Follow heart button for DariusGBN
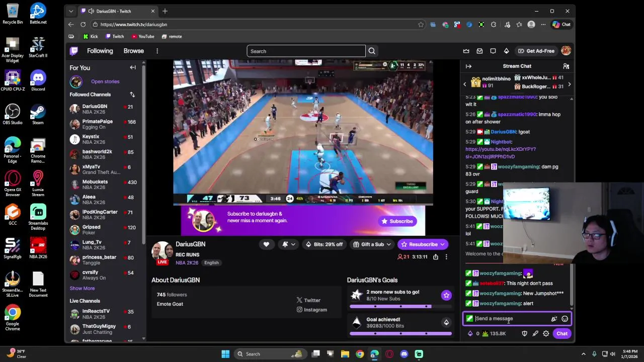This screenshot has width=644, height=362. [x=266, y=244]
